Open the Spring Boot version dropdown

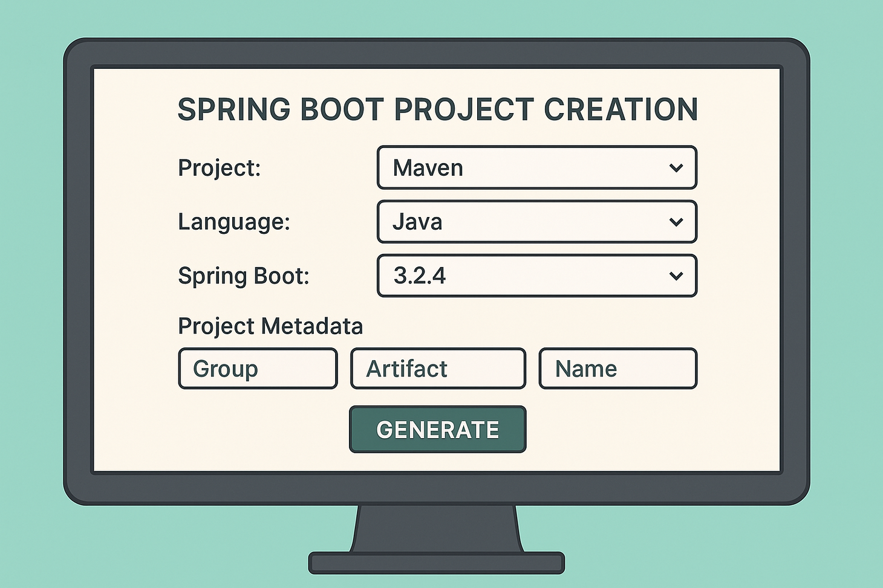[x=536, y=276]
